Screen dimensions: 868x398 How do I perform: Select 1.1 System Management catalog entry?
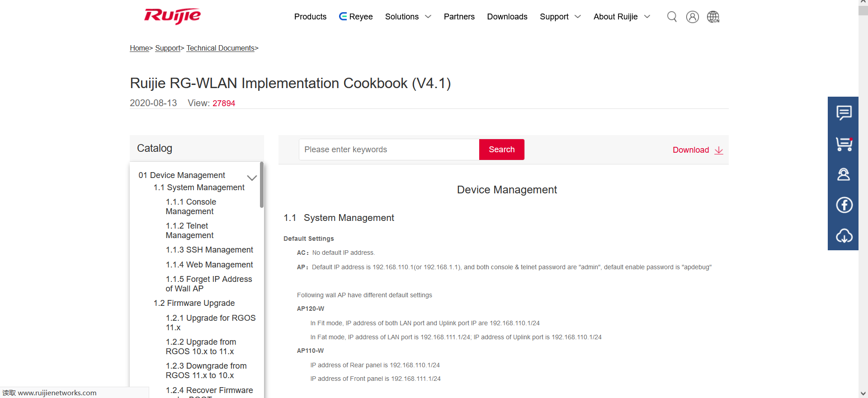199,187
